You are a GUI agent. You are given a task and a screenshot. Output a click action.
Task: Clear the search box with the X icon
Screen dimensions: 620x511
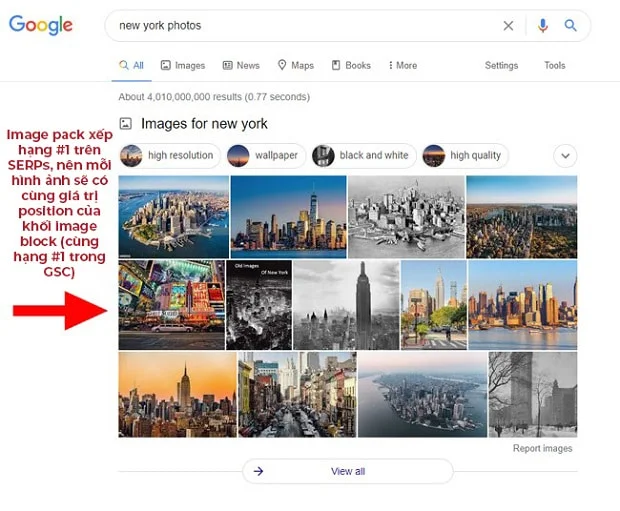point(508,26)
